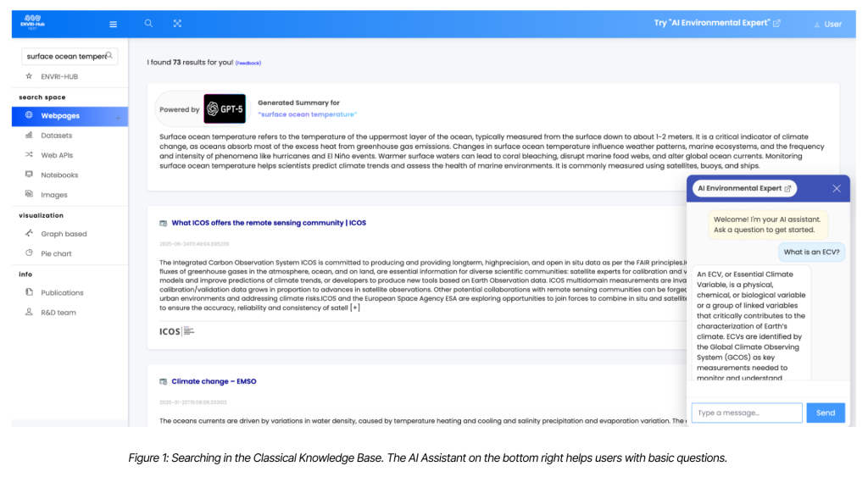
Task: Click the Feedback link
Action: click(248, 64)
